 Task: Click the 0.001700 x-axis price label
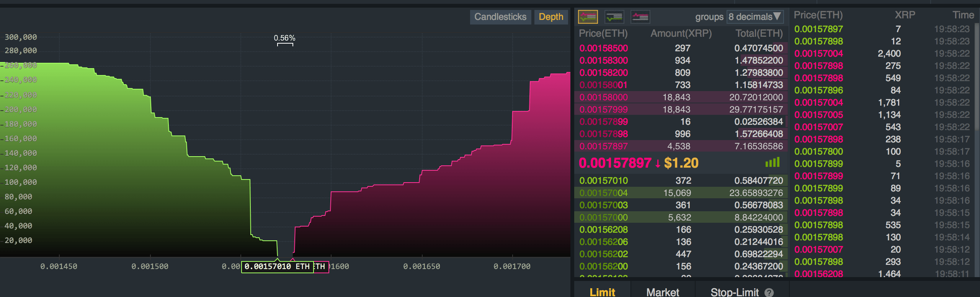[512, 266]
